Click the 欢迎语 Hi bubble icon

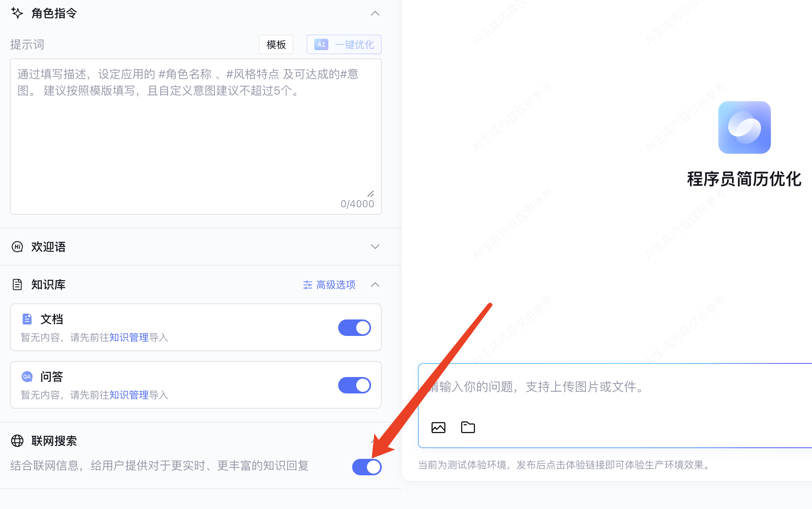[x=17, y=247]
